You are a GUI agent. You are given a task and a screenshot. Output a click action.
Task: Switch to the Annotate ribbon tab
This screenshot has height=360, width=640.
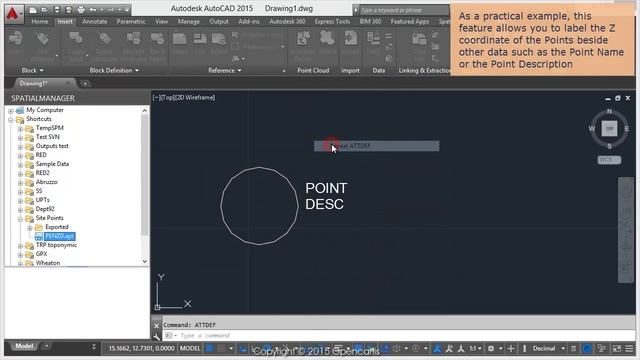click(95, 21)
